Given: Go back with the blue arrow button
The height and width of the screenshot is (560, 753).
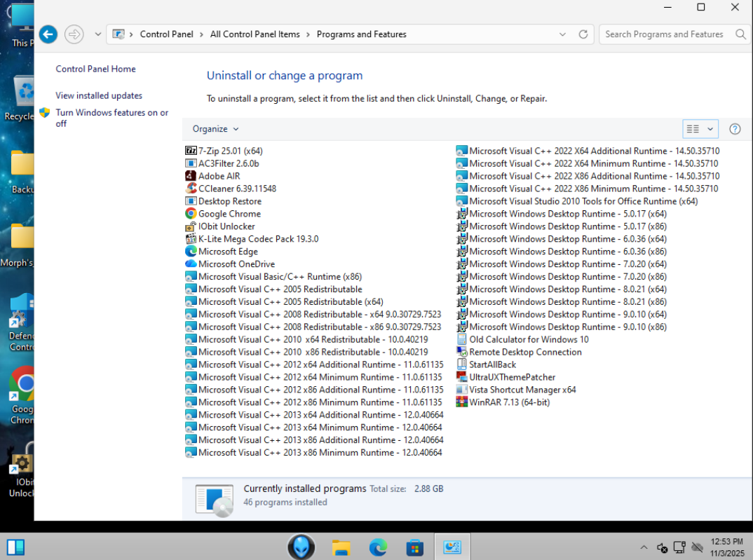Looking at the screenshot, I should pos(48,34).
